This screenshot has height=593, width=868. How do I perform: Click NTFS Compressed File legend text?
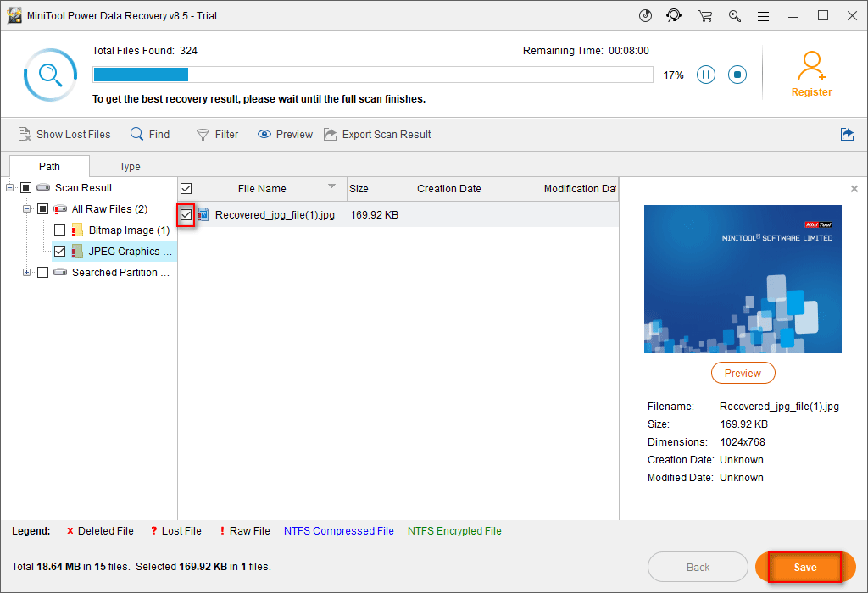click(339, 531)
